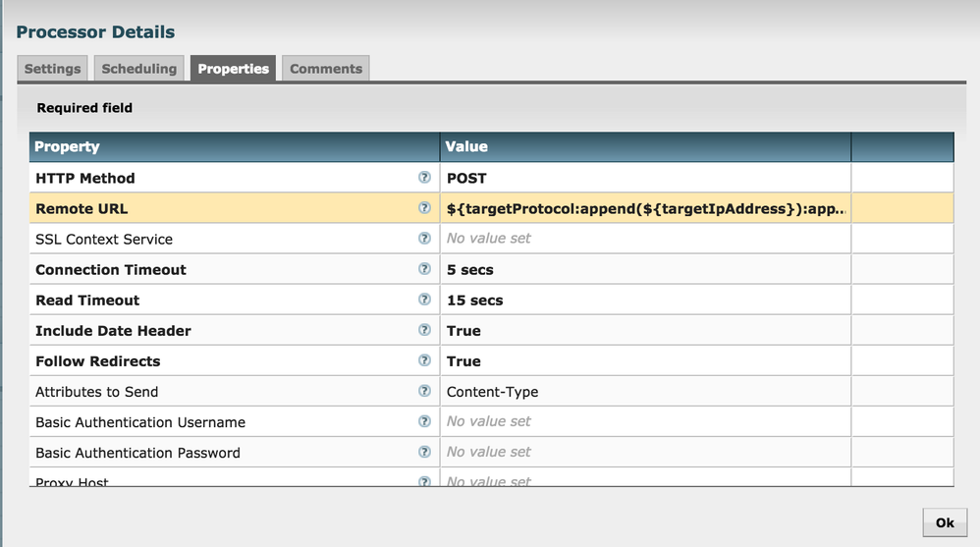
Task: Open the Scheduling tab
Action: [139, 69]
